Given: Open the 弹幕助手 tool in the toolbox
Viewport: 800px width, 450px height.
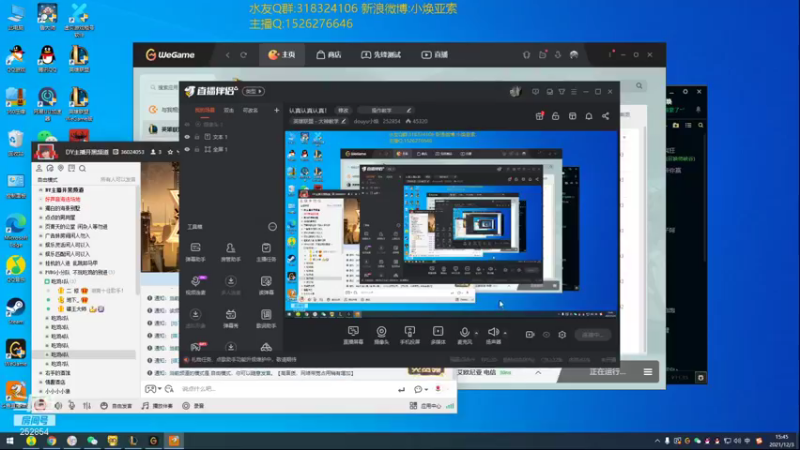Looking at the screenshot, I should (x=195, y=252).
